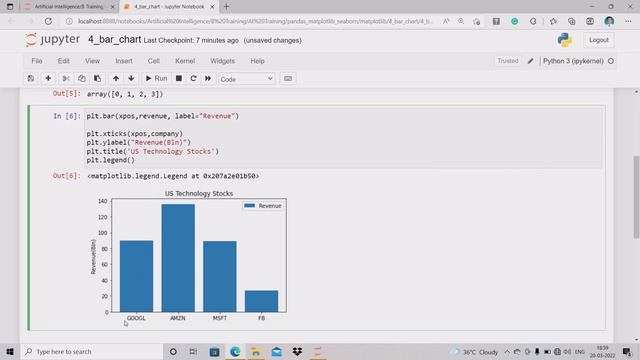The image size is (640, 360).
Task: Open File Explorer from taskbar
Action: click(256, 351)
